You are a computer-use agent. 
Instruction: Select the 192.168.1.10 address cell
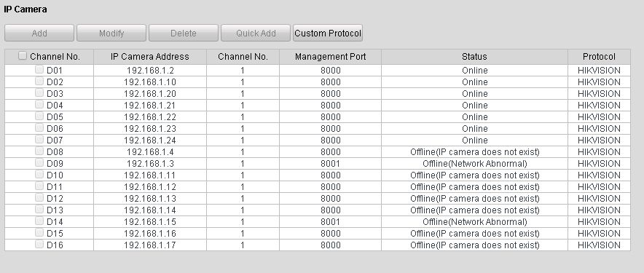[x=150, y=82]
